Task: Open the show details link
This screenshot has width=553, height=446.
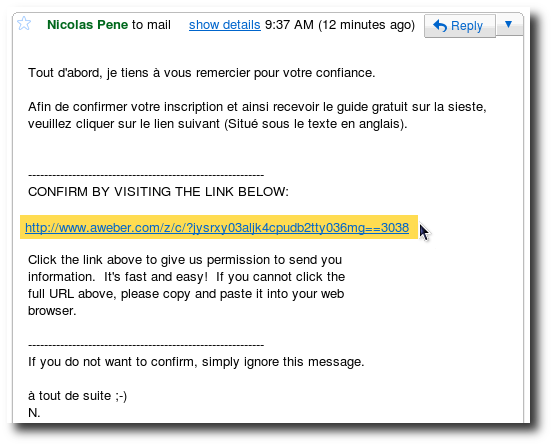Action: (225, 25)
